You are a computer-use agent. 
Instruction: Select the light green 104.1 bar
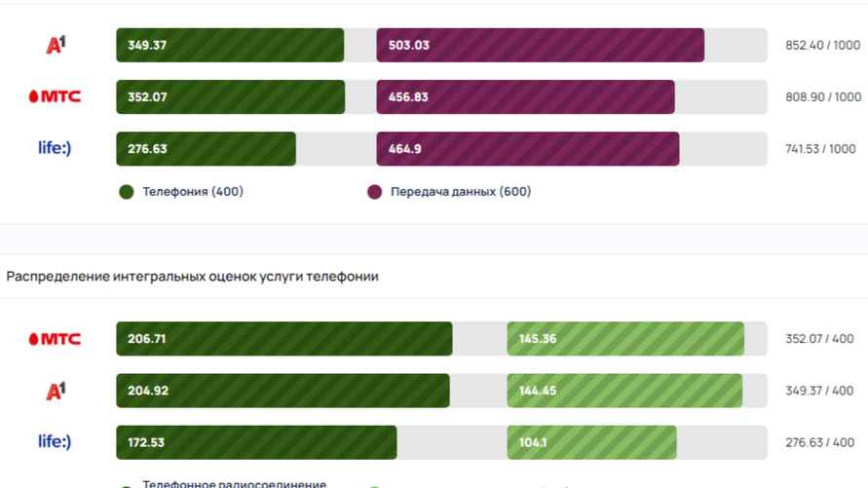pyautogui.click(x=591, y=442)
